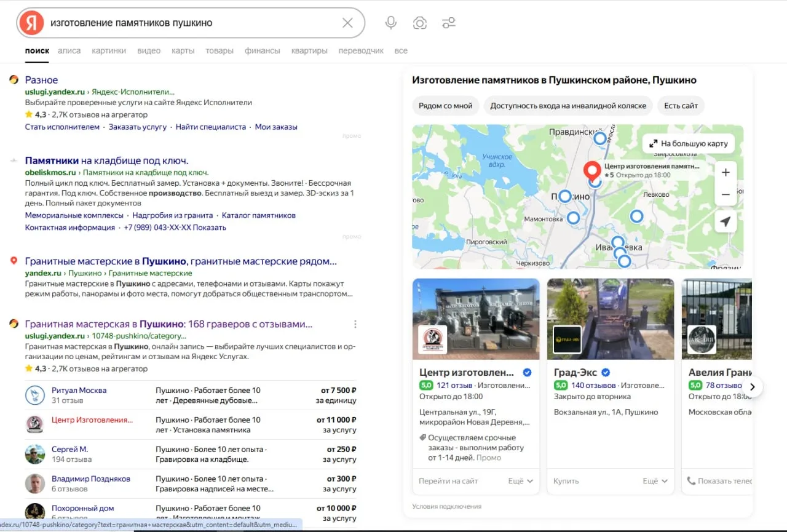Click the Центр изготовления card logo badge
This screenshot has height=532, width=787.
433,339
